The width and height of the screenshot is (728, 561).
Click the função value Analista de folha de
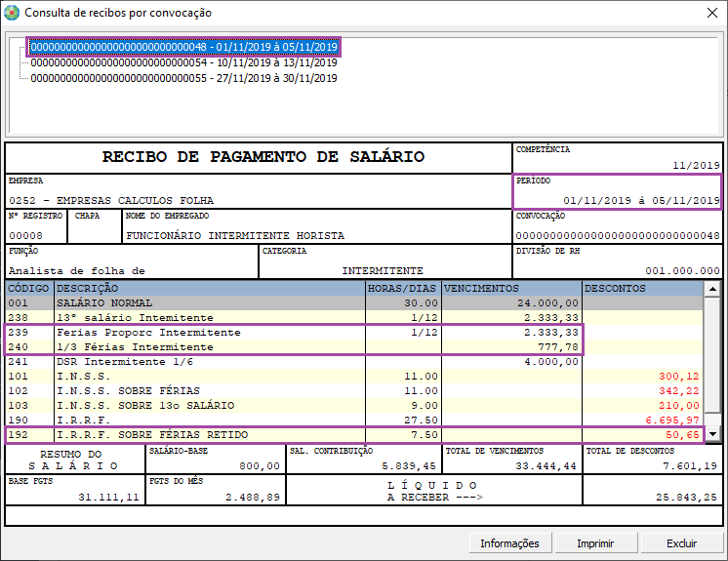(77, 271)
